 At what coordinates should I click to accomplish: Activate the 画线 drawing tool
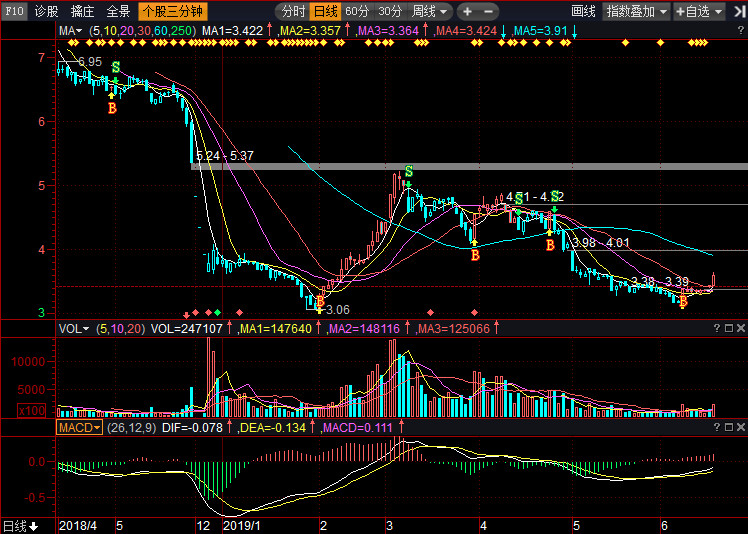pos(583,11)
